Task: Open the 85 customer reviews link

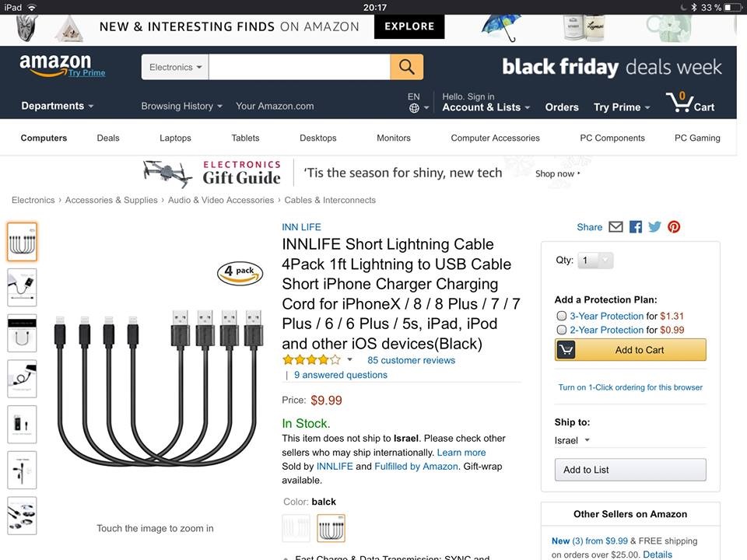Action: tap(411, 360)
